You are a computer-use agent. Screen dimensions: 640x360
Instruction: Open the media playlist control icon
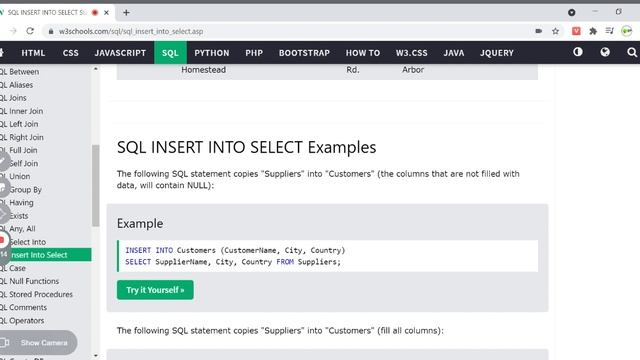pos(610,31)
